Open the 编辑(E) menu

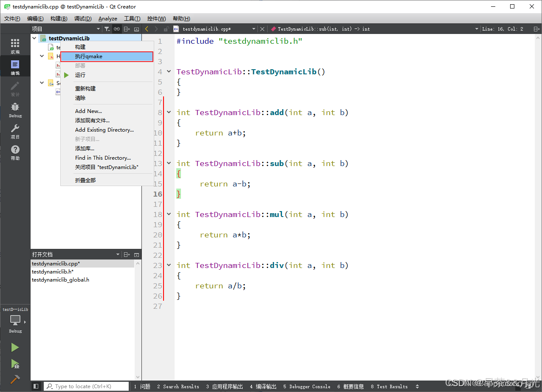35,19
